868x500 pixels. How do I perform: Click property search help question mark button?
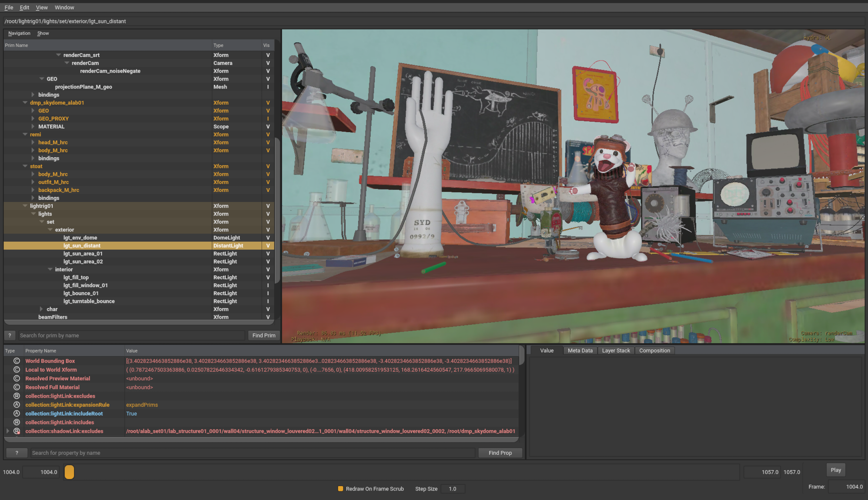(x=17, y=453)
